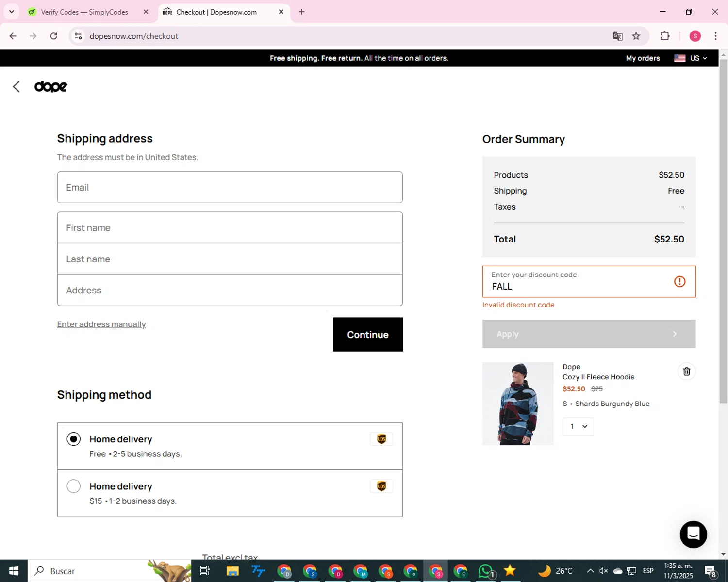Click the Total $52.50 amount
The height and width of the screenshot is (582, 728).
669,239
